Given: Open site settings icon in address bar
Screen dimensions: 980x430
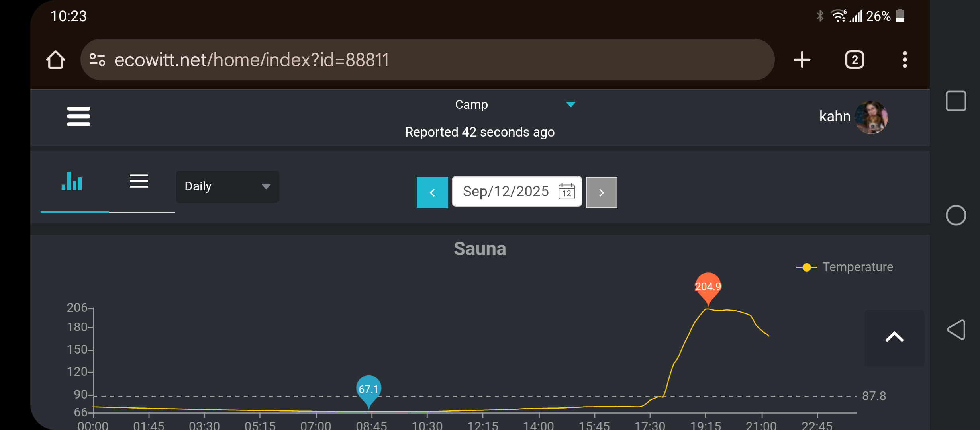Looking at the screenshot, I should point(97,60).
